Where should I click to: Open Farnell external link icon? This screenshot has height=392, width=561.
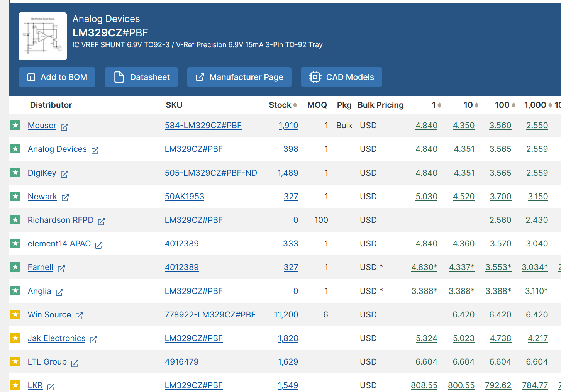click(x=61, y=268)
